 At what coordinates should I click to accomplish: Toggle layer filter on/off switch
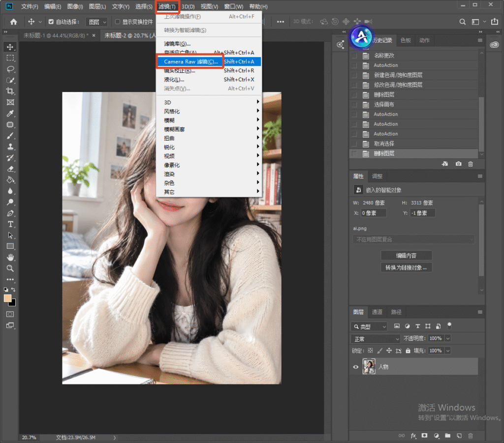click(449, 326)
